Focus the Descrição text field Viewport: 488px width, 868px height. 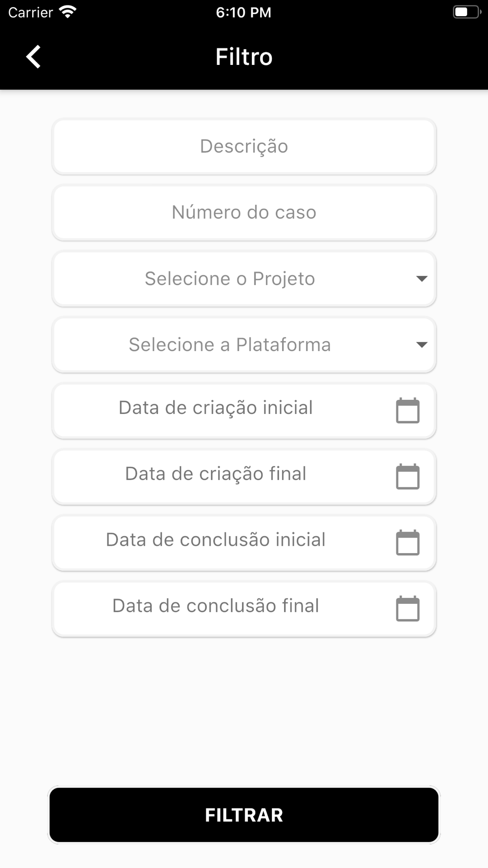(x=244, y=146)
